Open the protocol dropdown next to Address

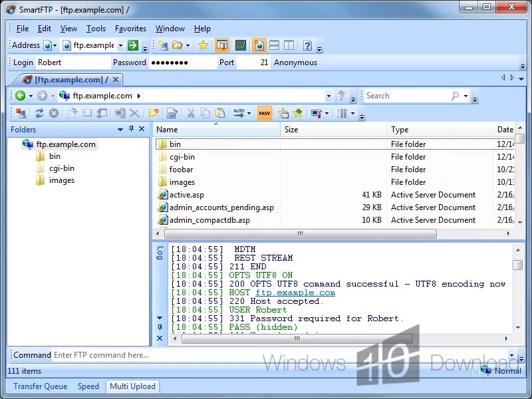coord(55,45)
